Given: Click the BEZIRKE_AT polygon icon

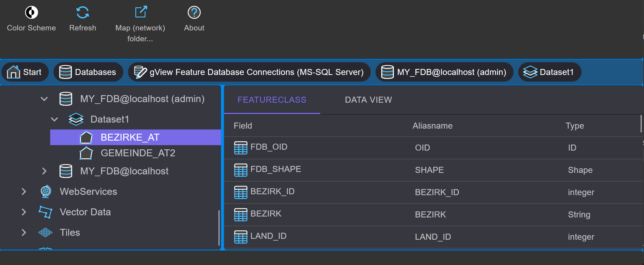Looking at the screenshot, I should pyautogui.click(x=86, y=137).
